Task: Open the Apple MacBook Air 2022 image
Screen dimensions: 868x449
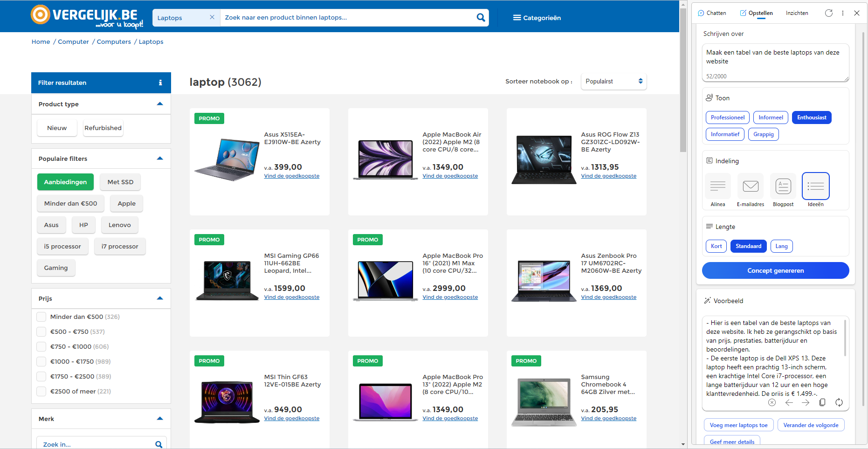Action: pos(386,159)
